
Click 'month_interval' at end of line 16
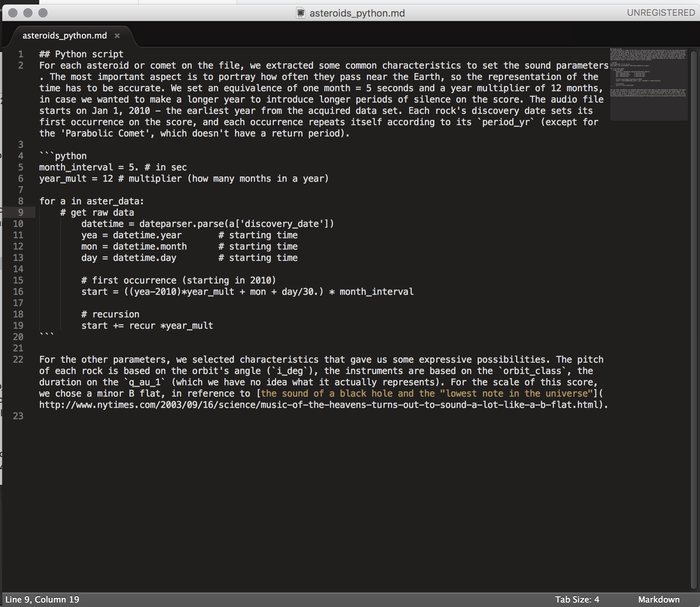pyautogui.click(x=377, y=292)
